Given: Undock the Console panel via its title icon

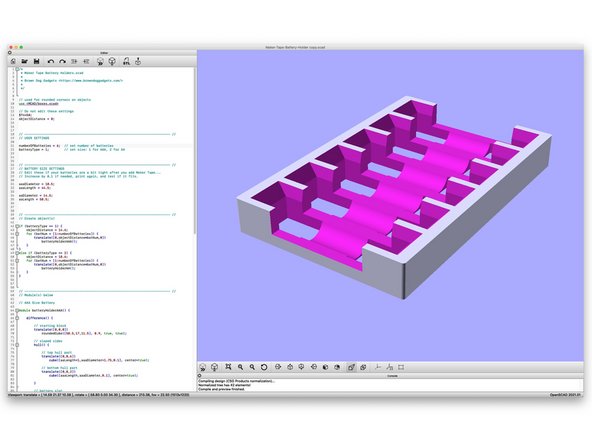Looking at the screenshot, I should coord(200,376).
